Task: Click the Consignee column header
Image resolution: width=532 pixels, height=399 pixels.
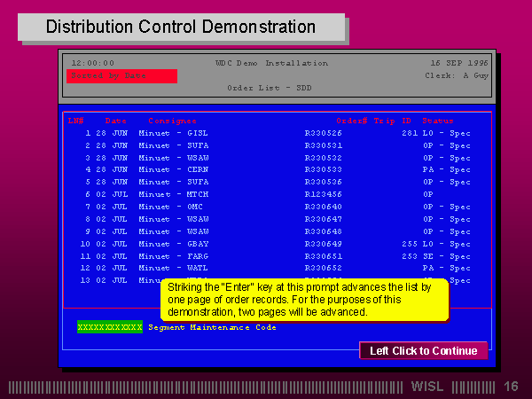Action: 172,121
